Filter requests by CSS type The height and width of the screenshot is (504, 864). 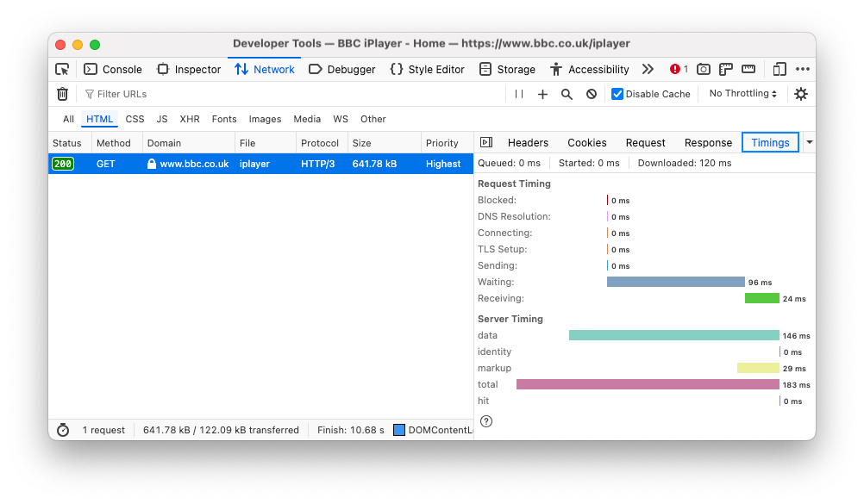point(135,119)
